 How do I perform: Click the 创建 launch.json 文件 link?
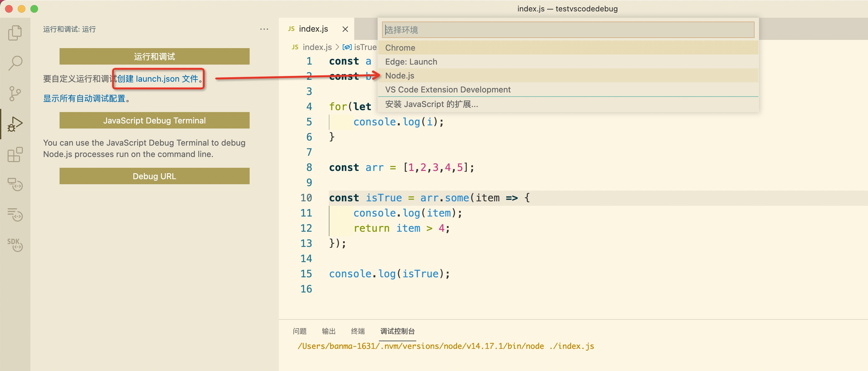tap(158, 79)
